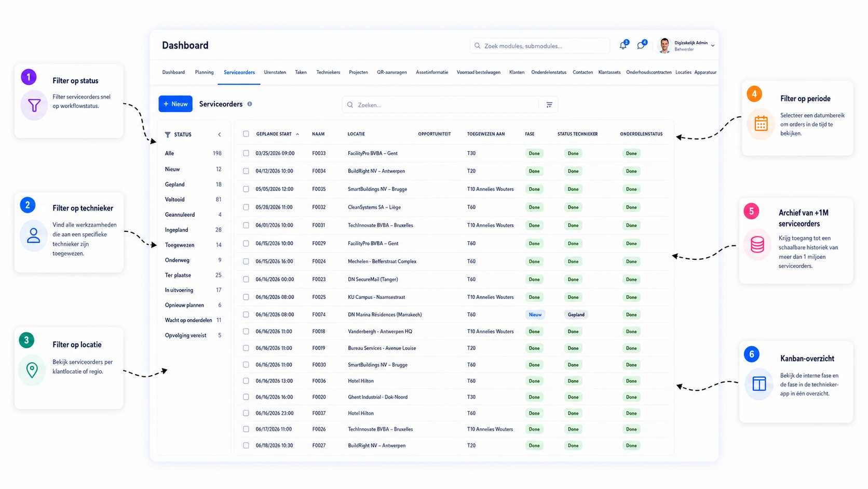The width and height of the screenshot is (868, 489).
Task: Open the notifications bell icon
Action: 623,46
